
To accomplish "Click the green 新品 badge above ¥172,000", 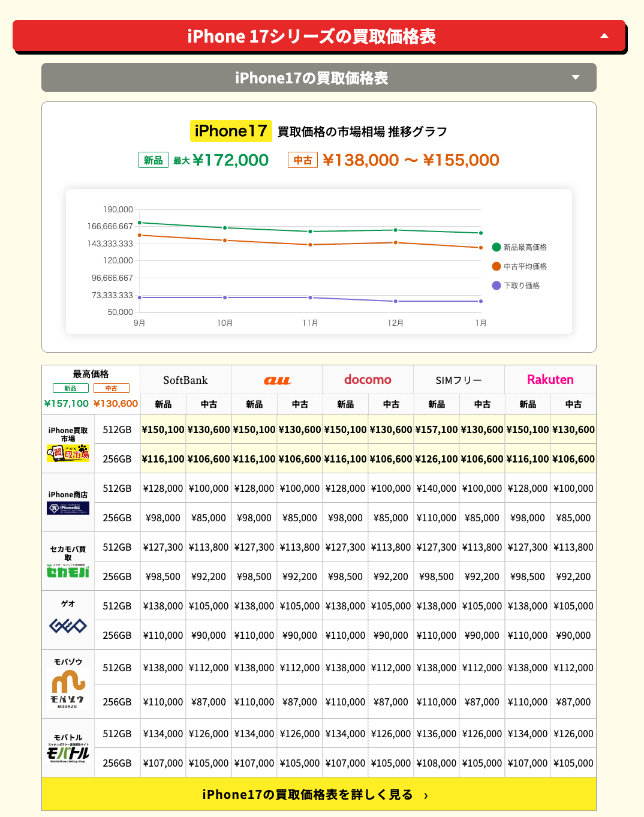I will (x=154, y=160).
